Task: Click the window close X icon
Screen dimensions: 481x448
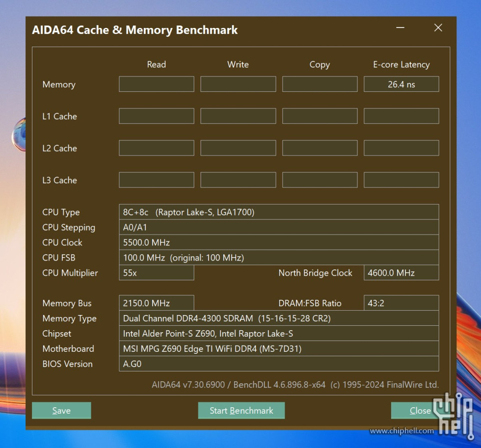Action: coord(438,27)
